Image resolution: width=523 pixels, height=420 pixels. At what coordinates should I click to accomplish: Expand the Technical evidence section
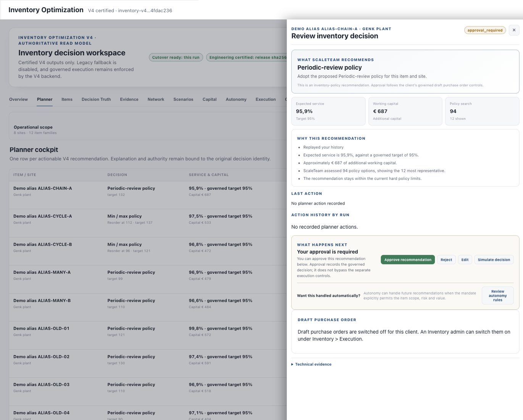tap(312, 364)
